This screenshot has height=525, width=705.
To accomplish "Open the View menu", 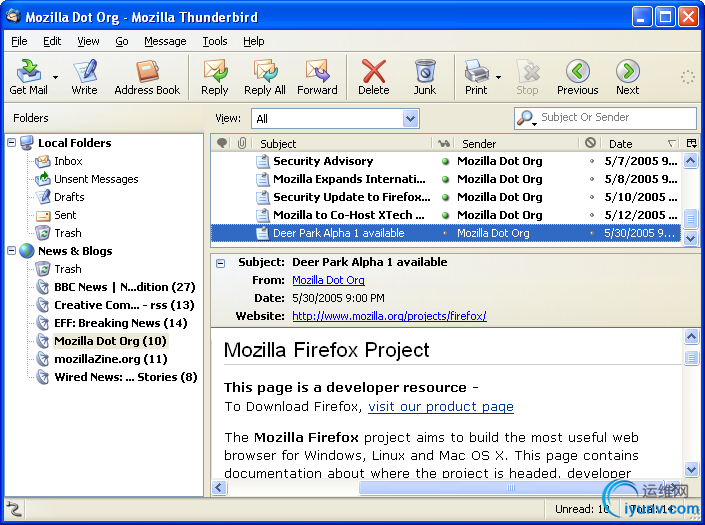I will (88, 41).
